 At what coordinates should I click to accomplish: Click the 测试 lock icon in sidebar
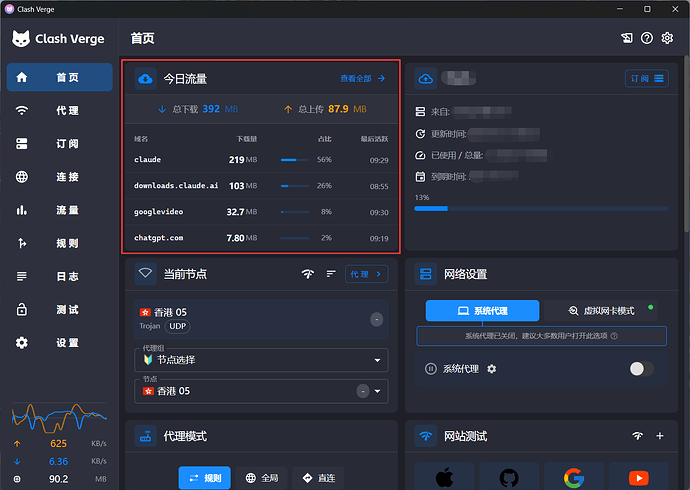coord(22,310)
